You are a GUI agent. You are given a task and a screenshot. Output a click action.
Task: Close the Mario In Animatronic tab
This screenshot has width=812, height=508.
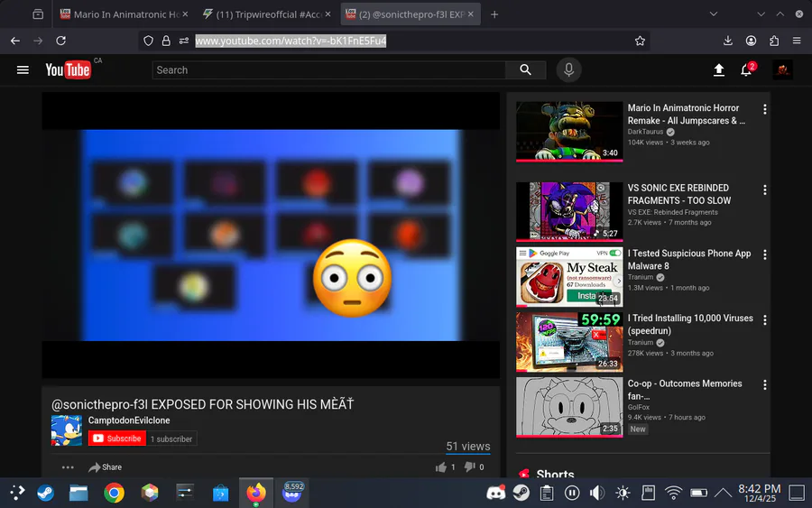click(185, 14)
